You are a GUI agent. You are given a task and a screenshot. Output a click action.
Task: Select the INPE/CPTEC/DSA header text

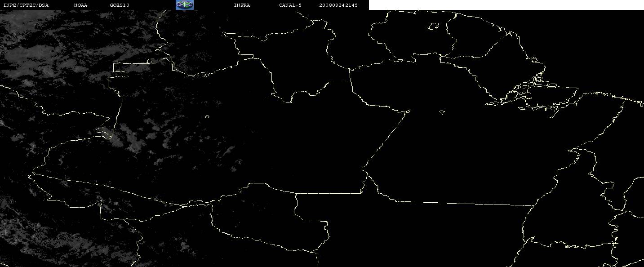pos(26,5)
